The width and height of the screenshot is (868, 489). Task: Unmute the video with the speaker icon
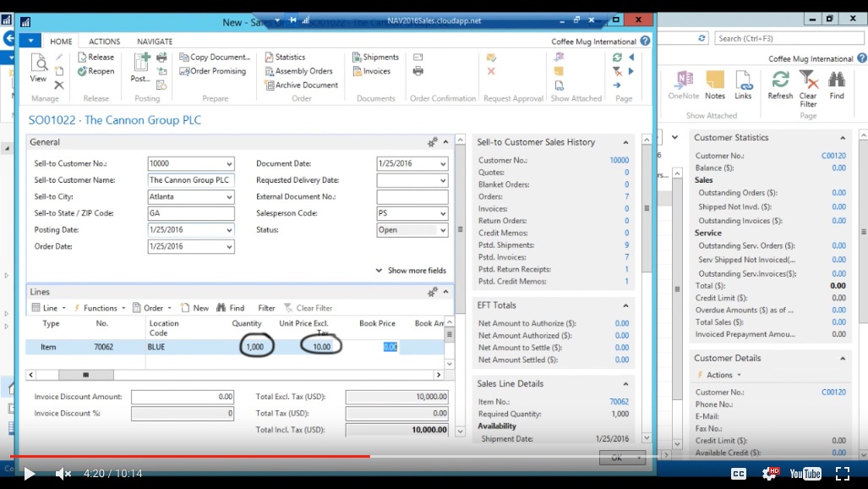[63, 474]
